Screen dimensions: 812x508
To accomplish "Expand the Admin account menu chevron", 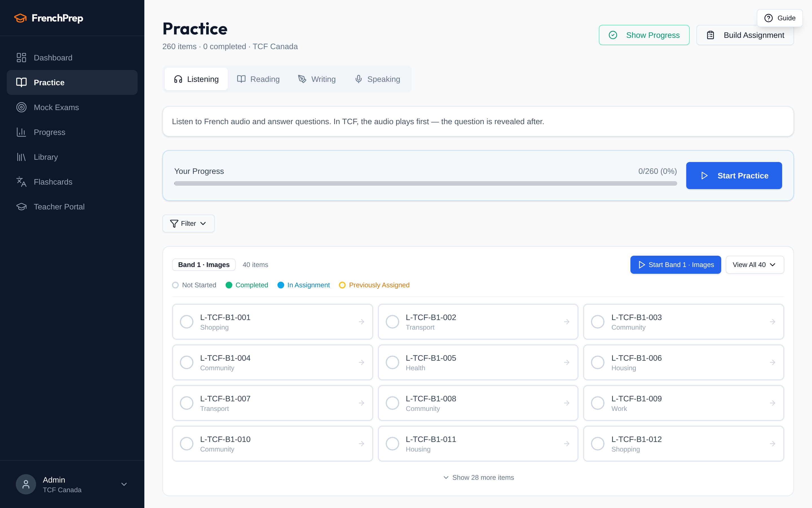I will 124,484.
